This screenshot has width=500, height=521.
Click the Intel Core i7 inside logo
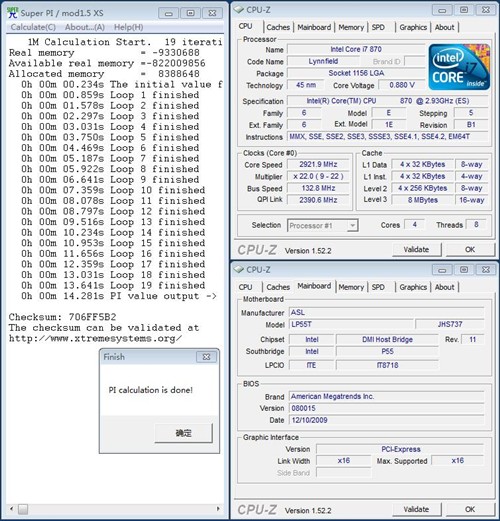click(x=459, y=67)
